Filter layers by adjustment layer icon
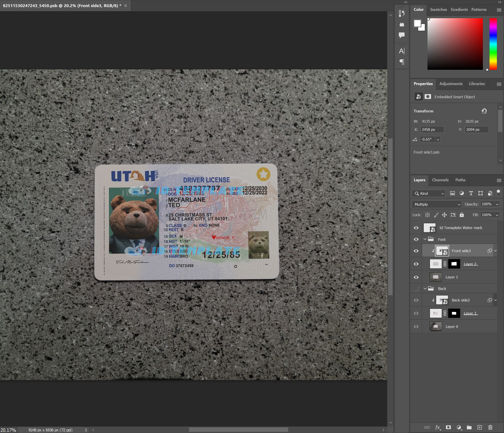The image size is (504, 433). 462,194
